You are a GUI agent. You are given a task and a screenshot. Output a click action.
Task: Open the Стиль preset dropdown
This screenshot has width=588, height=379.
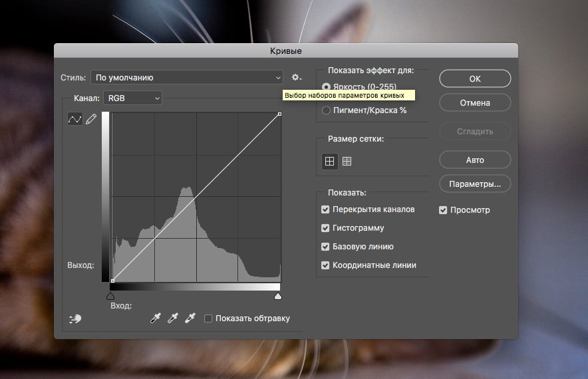pyautogui.click(x=187, y=78)
